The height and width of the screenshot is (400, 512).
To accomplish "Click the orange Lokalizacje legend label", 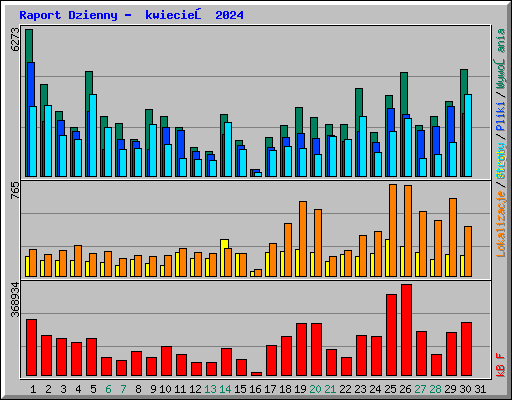I will tap(501, 223).
